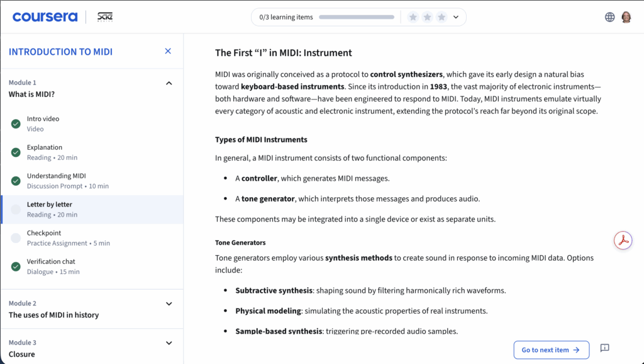Open the feedback speech bubble icon
Viewport: 644px width, 364px height.
[604, 348]
